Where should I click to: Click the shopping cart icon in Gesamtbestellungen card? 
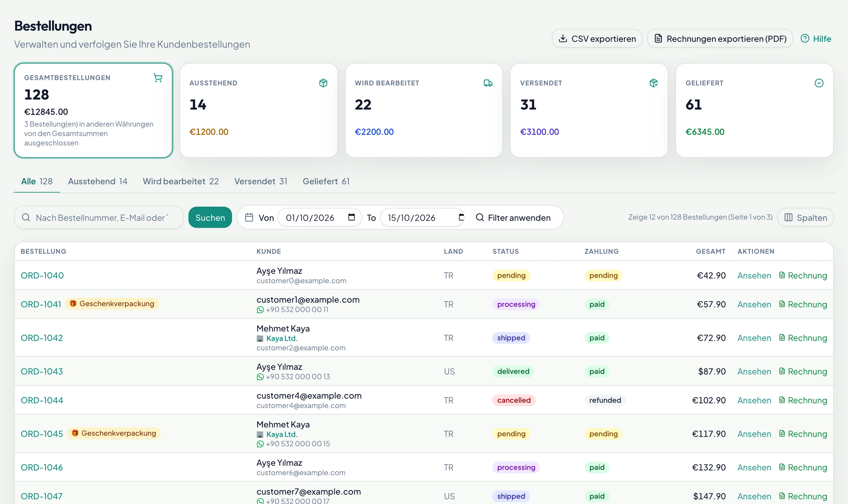pyautogui.click(x=158, y=78)
